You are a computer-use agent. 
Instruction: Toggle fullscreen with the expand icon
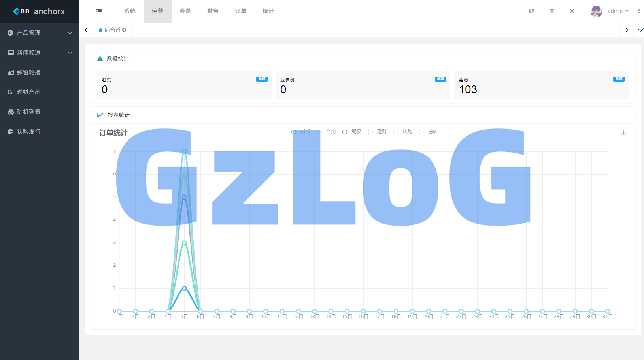(x=572, y=11)
